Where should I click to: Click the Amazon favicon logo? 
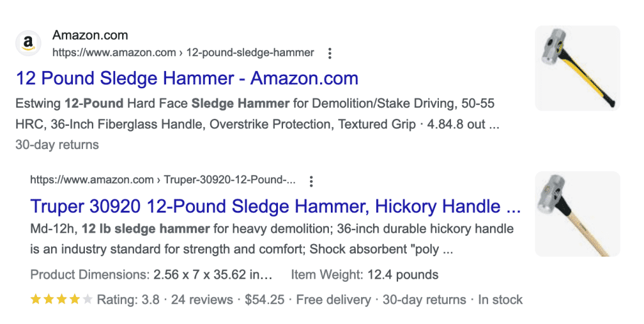[27, 43]
